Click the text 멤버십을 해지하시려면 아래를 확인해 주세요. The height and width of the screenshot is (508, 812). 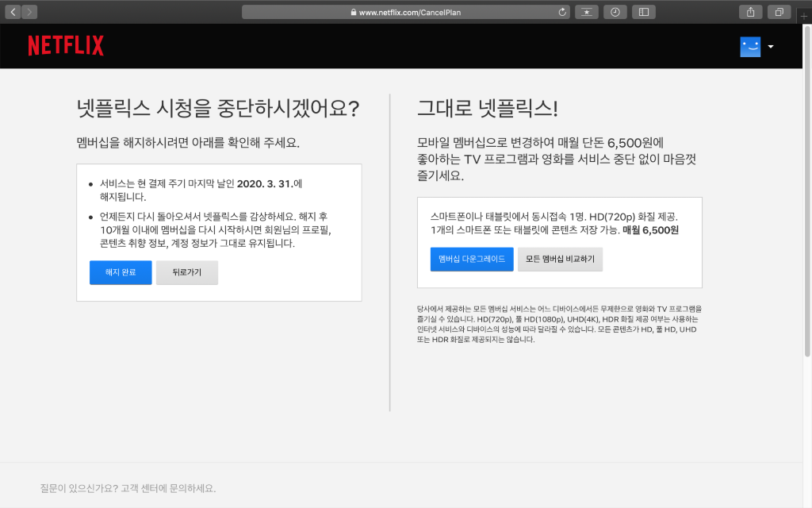click(x=188, y=143)
